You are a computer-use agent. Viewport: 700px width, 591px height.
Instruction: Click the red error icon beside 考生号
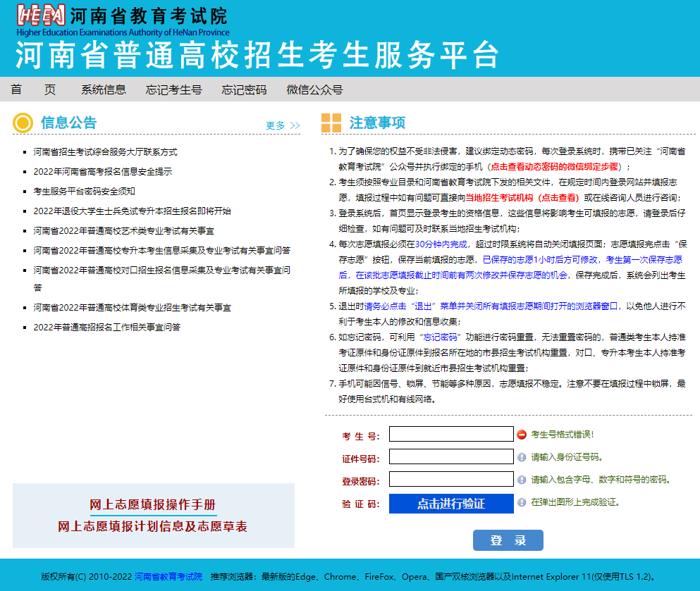point(522,435)
